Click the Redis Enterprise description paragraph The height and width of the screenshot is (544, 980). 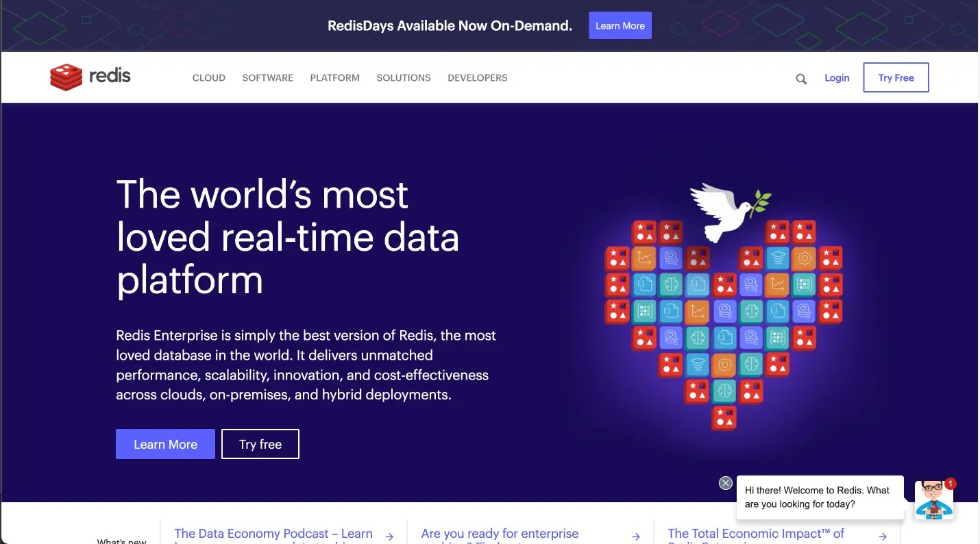(306, 365)
